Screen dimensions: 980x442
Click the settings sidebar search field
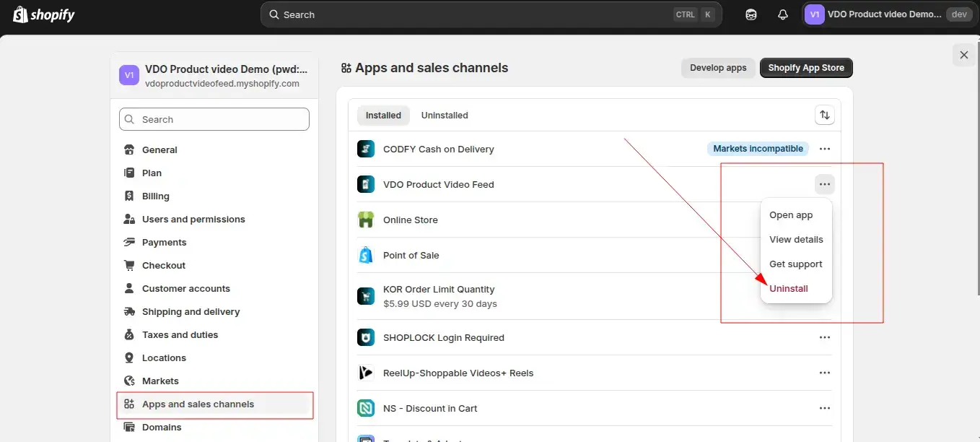click(214, 119)
